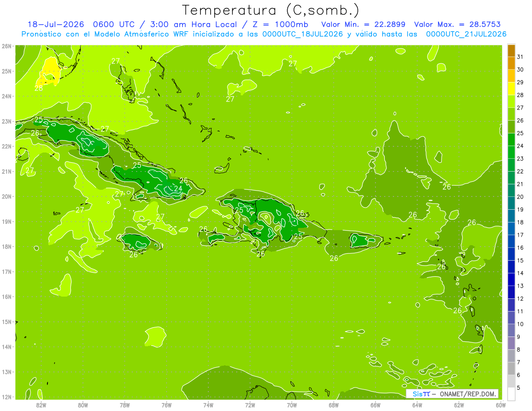Click the legend value '31'
532x411 pixels.
point(520,57)
